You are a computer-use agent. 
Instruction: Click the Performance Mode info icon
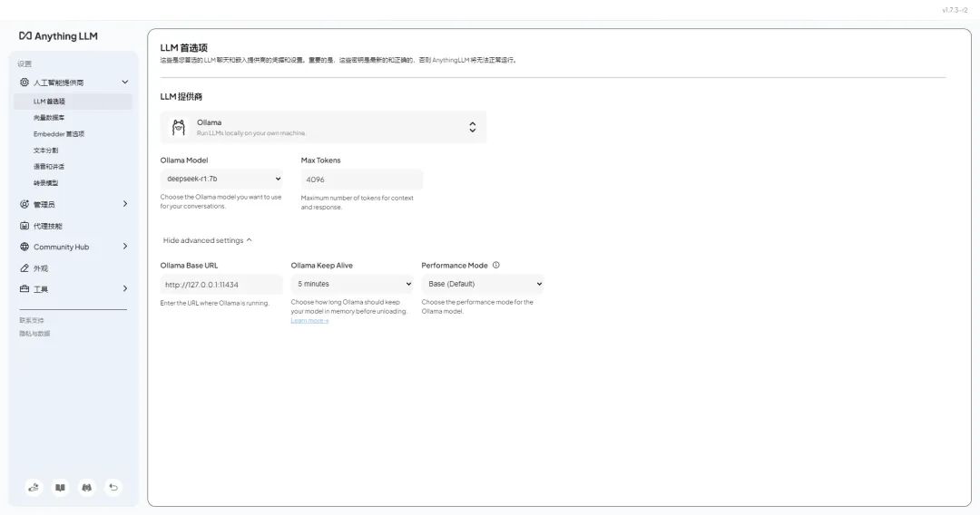[496, 265]
